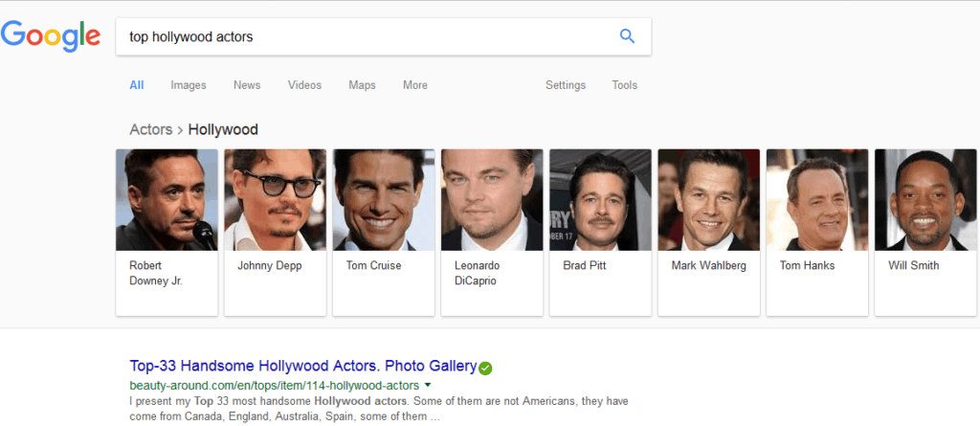Open search Settings

(x=566, y=85)
